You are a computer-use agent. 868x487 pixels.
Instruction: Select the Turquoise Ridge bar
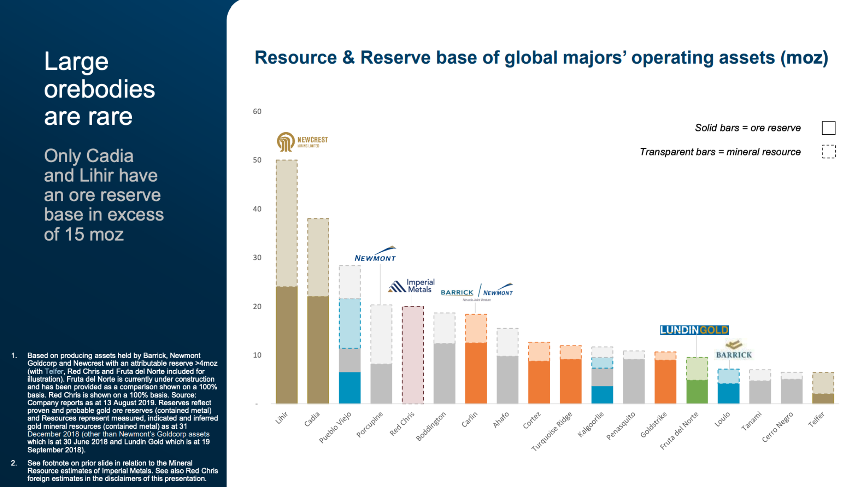click(571, 375)
